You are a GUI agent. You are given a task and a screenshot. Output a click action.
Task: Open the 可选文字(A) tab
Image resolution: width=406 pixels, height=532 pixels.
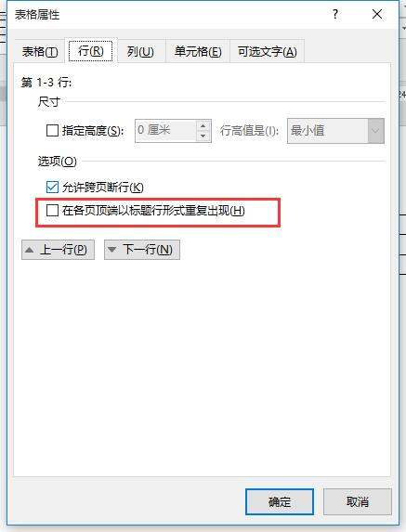click(x=267, y=52)
